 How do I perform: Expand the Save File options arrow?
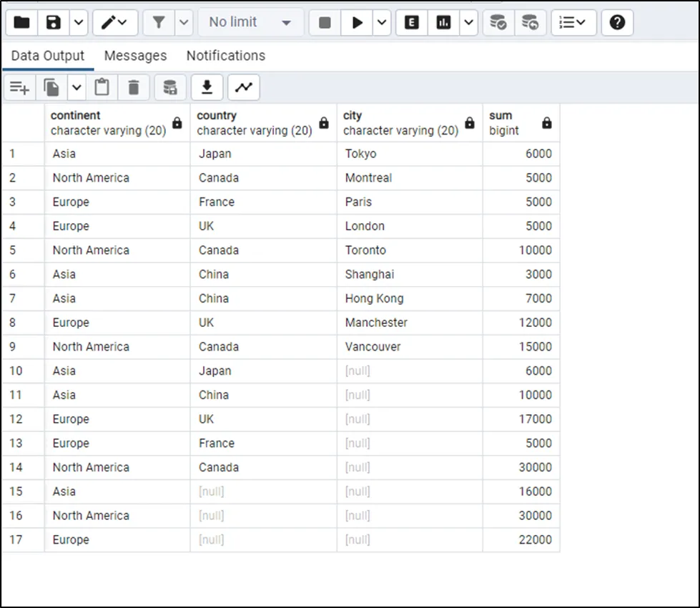pyautogui.click(x=79, y=22)
